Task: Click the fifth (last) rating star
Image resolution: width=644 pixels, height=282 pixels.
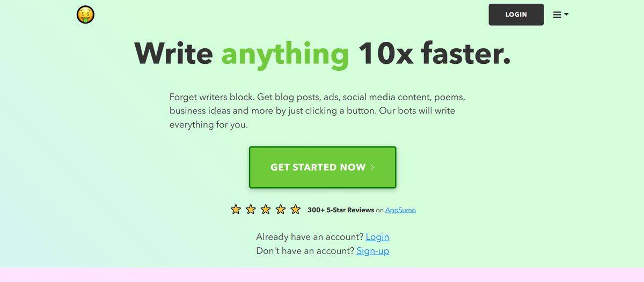Action: tap(296, 210)
